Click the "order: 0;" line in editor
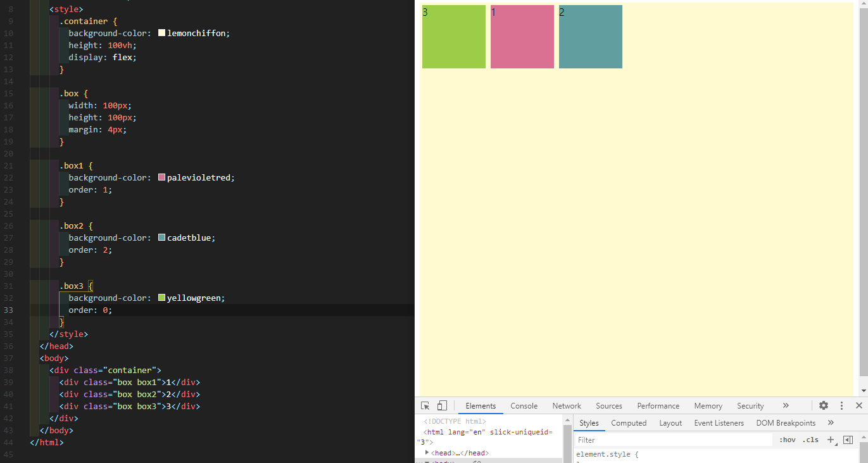The height and width of the screenshot is (463, 868). [90, 310]
